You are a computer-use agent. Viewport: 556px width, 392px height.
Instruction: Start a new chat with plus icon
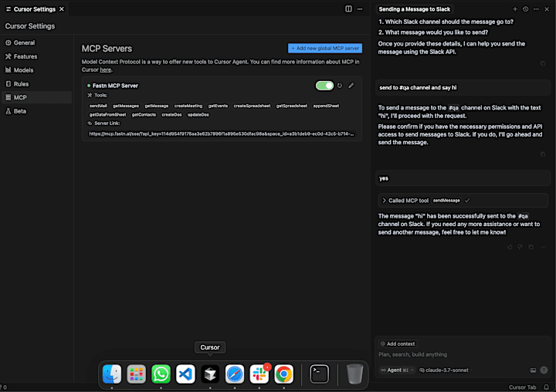pyautogui.click(x=515, y=9)
